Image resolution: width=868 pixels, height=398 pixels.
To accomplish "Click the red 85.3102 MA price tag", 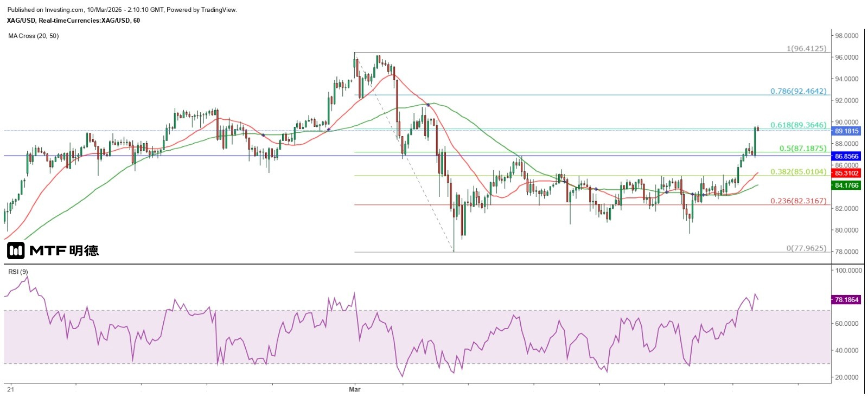I will [846, 174].
